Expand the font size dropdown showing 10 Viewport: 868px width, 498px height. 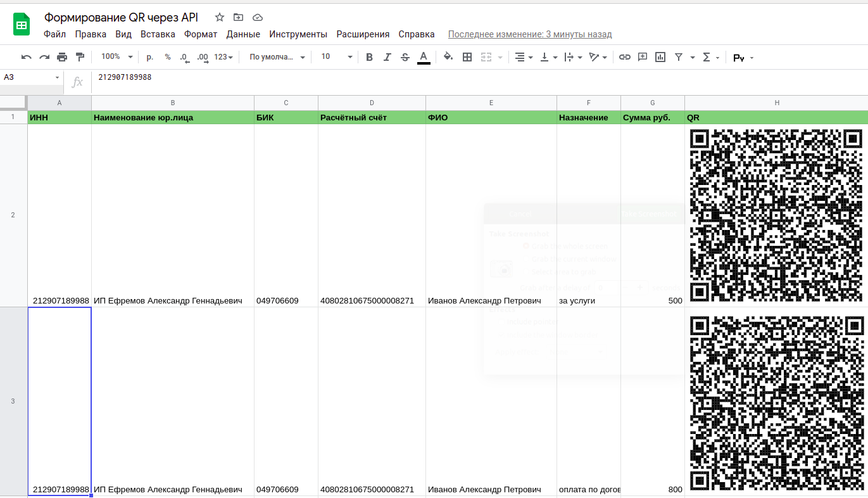click(336, 57)
